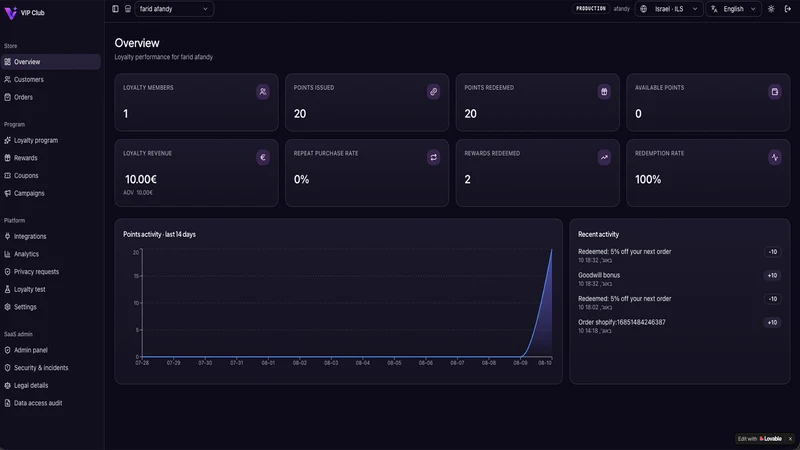Click the Redemption Rate activity icon
This screenshot has width=800, height=450.
(x=774, y=157)
